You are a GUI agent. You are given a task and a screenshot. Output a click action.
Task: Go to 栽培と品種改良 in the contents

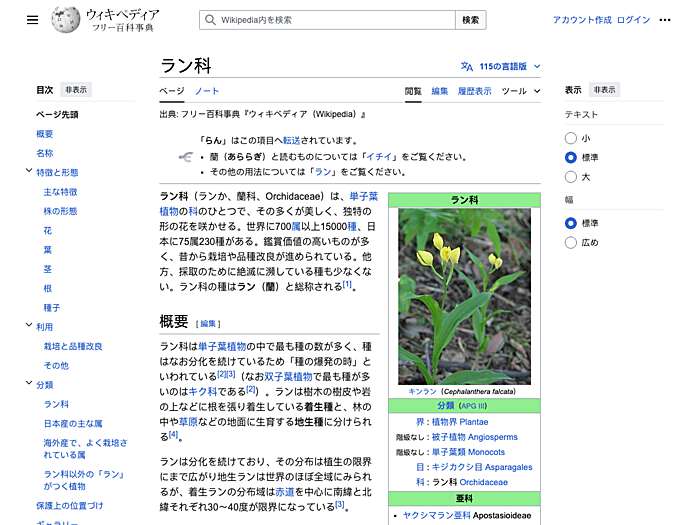tap(73, 346)
